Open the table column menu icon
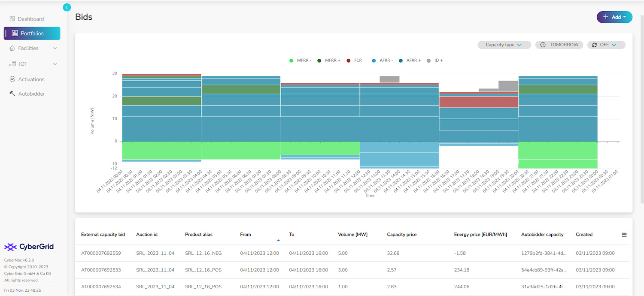Image resolution: width=644 pixels, height=296 pixels. pyautogui.click(x=624, y=235)
